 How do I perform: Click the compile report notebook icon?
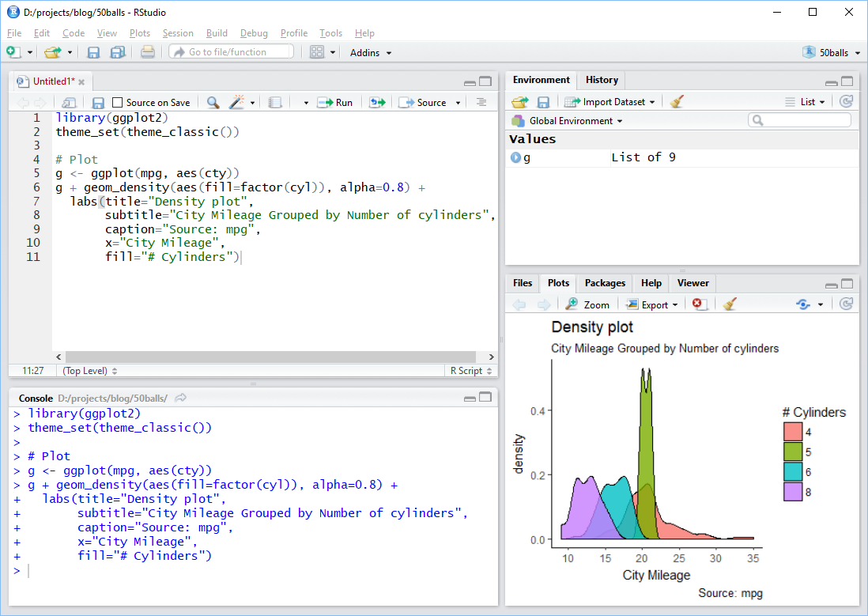click(x=275, y=102)
